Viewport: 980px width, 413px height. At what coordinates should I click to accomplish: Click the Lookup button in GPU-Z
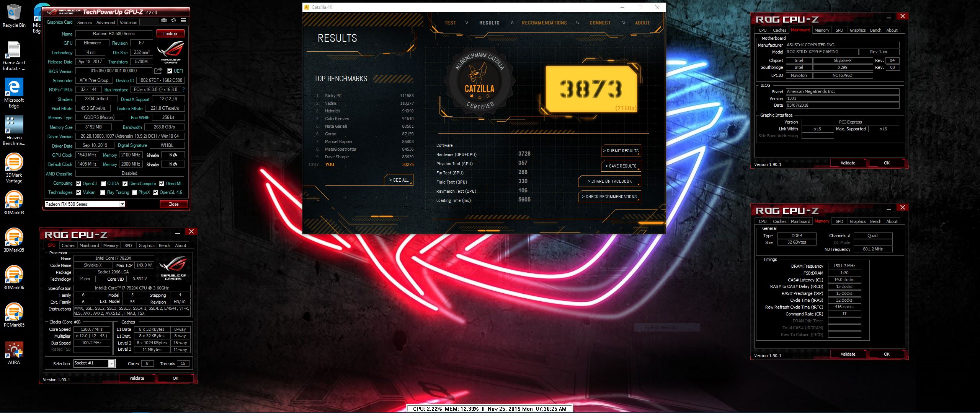coord(170,34)
